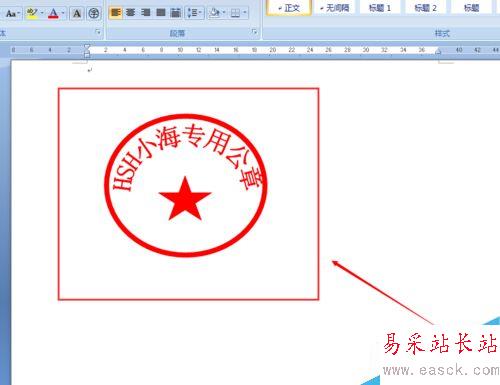This screenshot has height=385, width=500.
Task: Apply red font color
Action: click(53, 13)
